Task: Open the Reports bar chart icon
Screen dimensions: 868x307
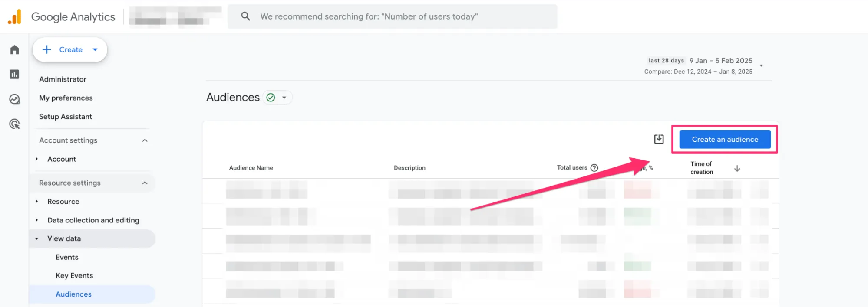Action: coord(14,75)
